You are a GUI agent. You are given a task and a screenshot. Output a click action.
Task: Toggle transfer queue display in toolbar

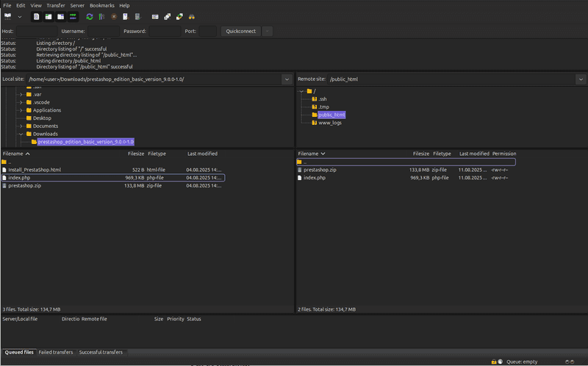(73, 16)
